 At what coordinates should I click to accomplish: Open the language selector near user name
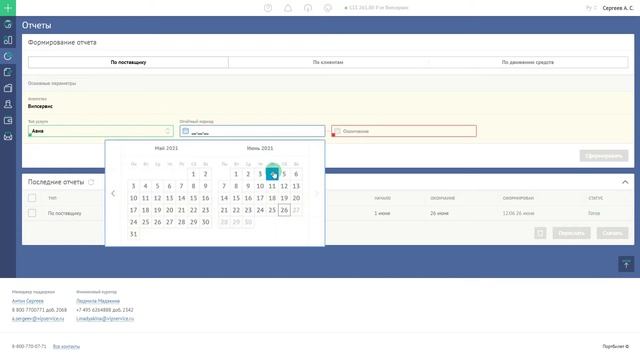click(x=591, y=8)
